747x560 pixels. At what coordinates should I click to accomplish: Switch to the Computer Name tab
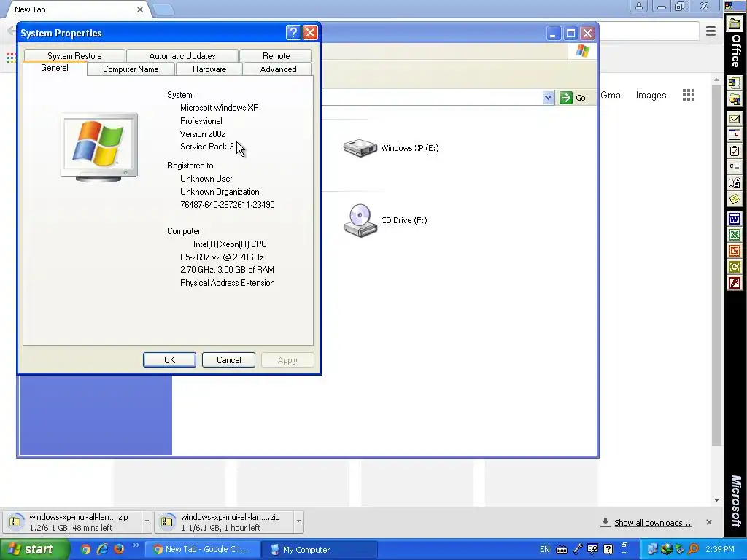pos(131,69)
